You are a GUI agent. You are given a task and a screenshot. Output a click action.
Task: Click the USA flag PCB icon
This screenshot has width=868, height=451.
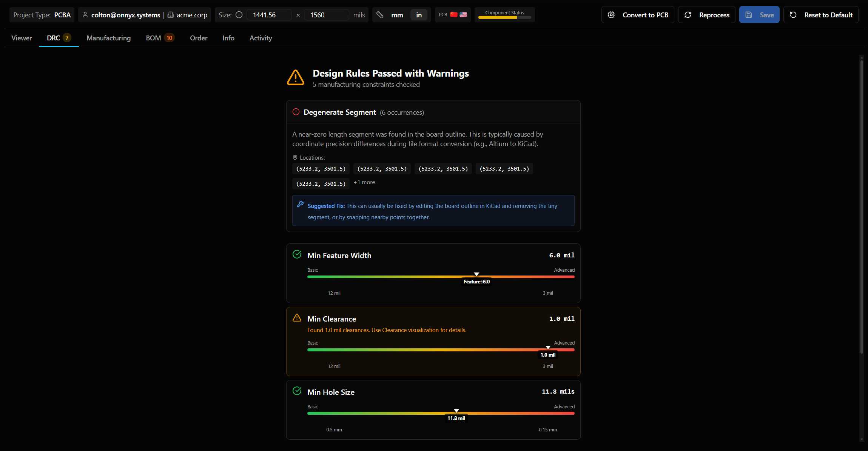(x=463, y=15)
